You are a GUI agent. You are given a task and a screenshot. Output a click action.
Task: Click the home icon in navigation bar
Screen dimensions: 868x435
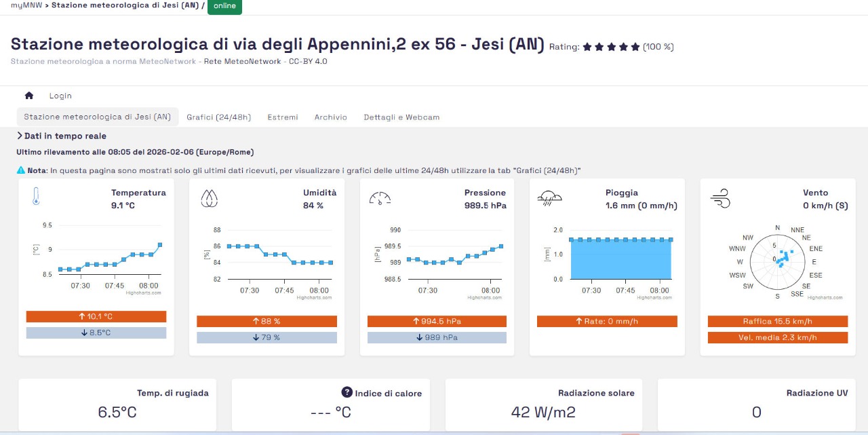click(28, 96)
